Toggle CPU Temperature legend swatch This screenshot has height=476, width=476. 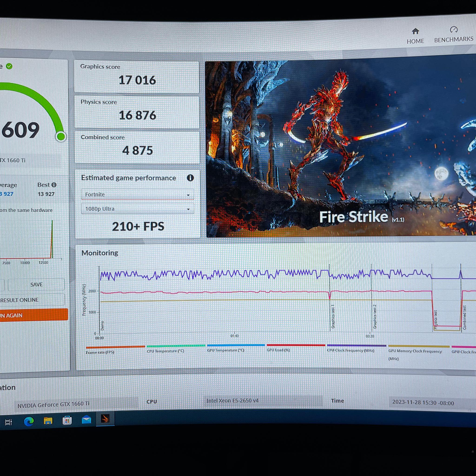[x=176, y=346]
